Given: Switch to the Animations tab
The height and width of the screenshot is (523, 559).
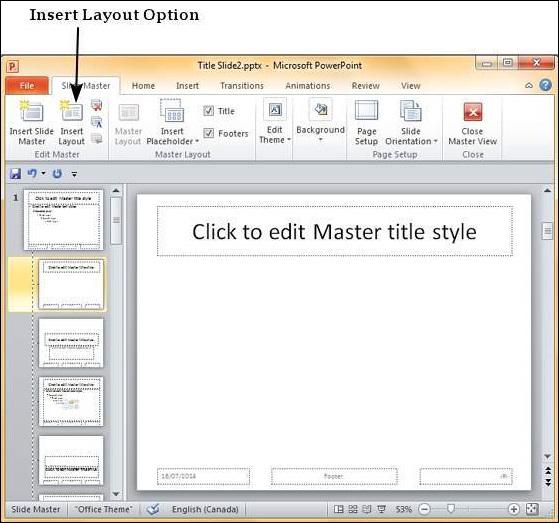Looking at the screenshot, I should tap(308, 86).
